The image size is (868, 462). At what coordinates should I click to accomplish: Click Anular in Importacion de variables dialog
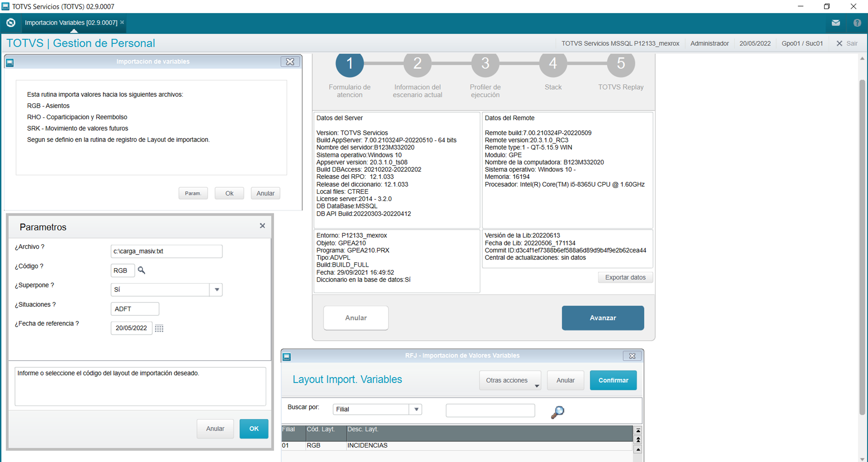click(266, 193)
